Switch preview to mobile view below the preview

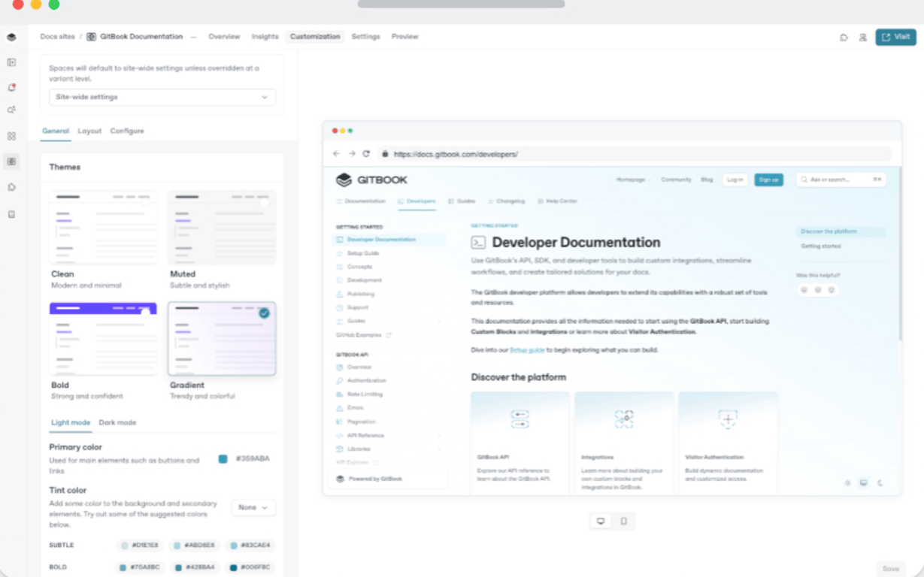(x=624, y=521)
